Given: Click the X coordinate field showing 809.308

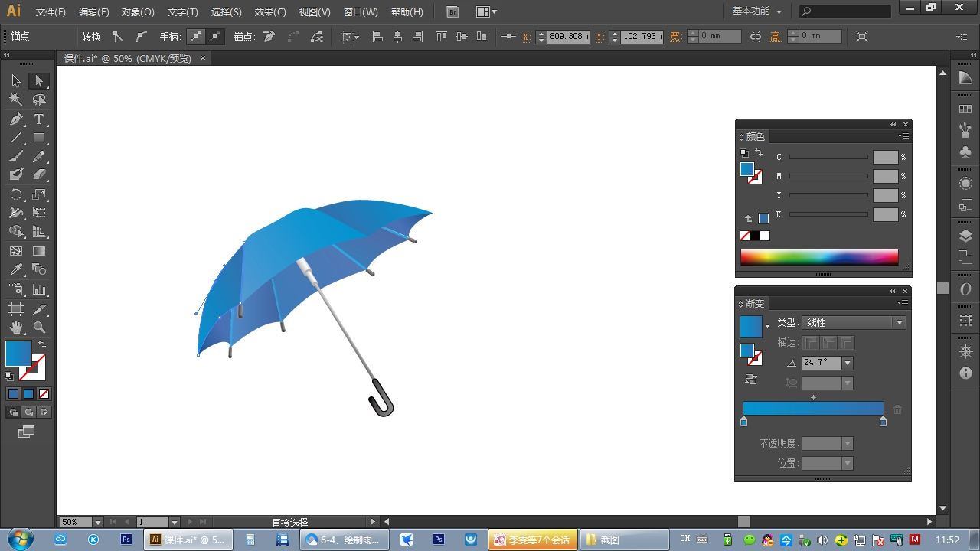Looking at the screenshot, I should pyautogui.click(x=567, y=37).
